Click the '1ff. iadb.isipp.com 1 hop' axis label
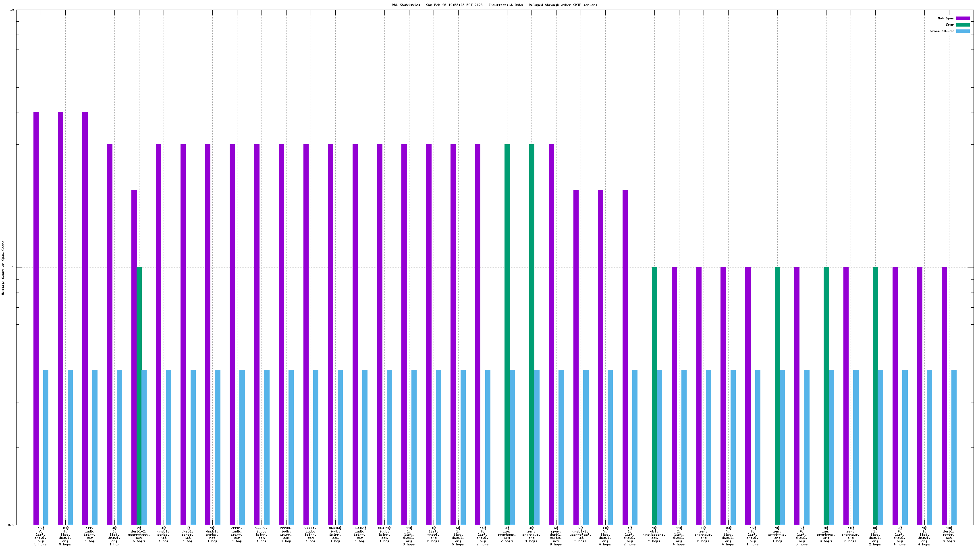The width and height of the screenshot is (980, 551). [x=90, y=534]
